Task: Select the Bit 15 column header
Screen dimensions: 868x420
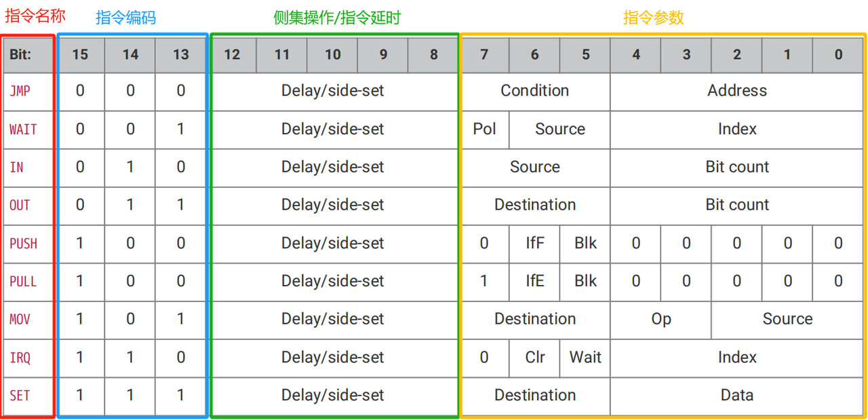Action: pyautogui.click(x=80, y=54)
